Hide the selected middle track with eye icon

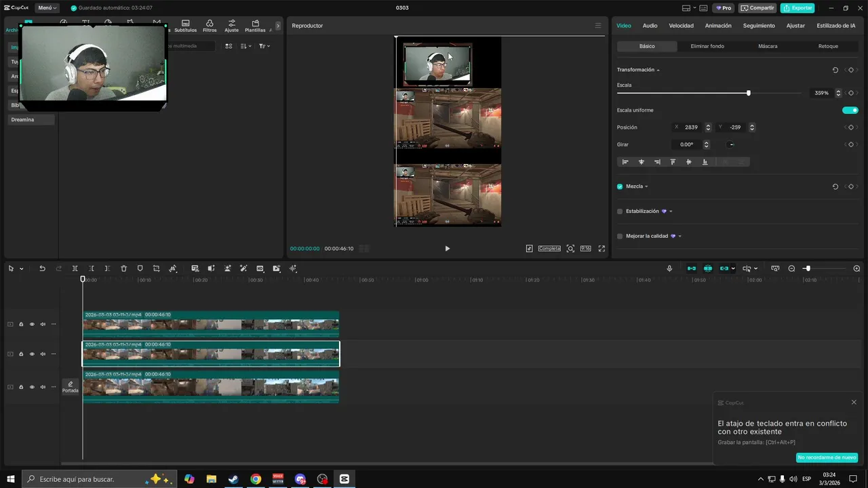pos(32,354)
